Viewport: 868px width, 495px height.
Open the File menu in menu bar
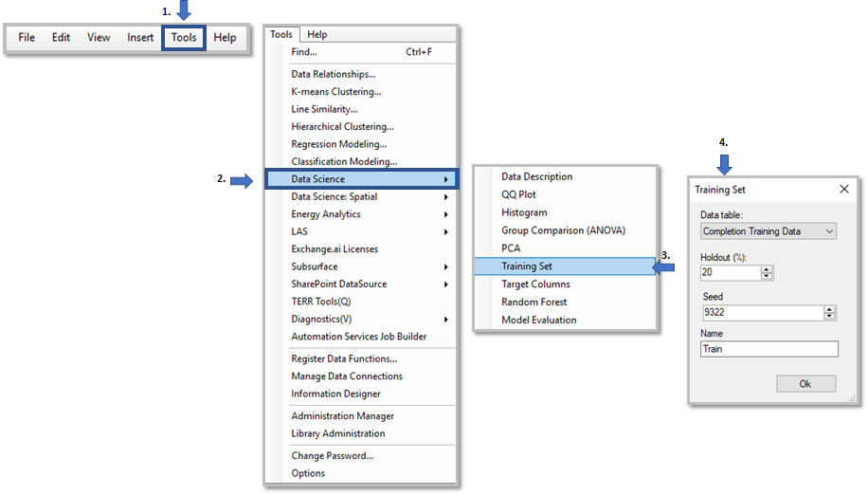pyautogui.click(x=27, y=38)
